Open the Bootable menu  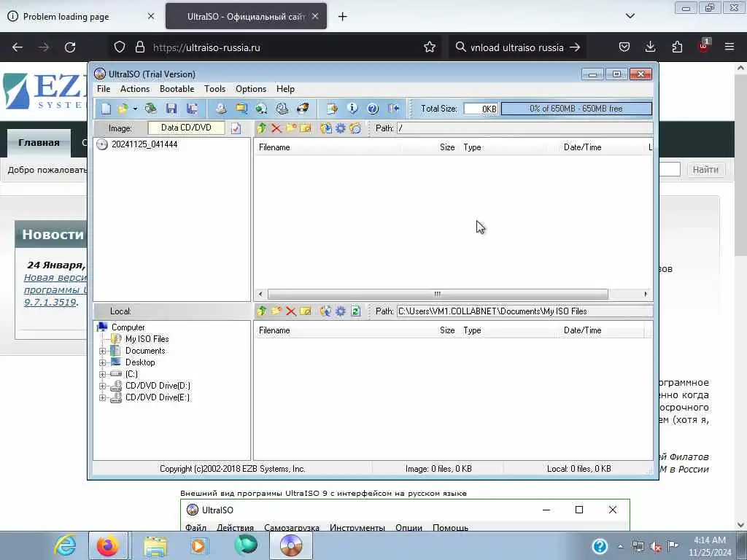pos(177,89)
